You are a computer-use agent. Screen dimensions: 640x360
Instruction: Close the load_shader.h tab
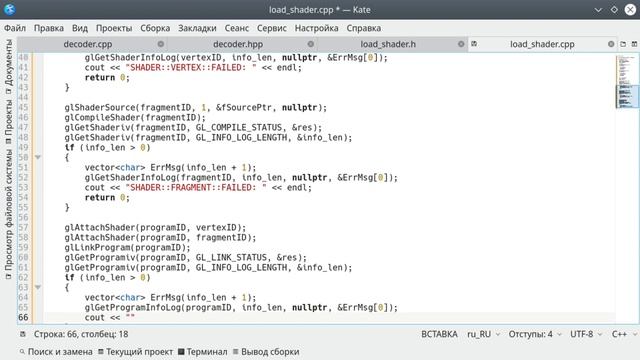[461, 44]
